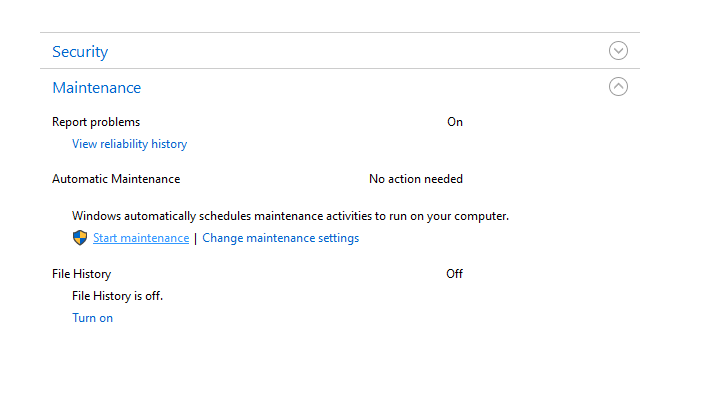Select the Automatic Maintenance label

(116, 179)
